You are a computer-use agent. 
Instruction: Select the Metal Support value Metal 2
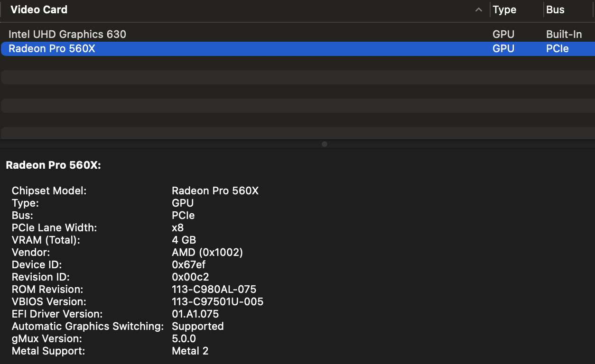tap(190, 351)
